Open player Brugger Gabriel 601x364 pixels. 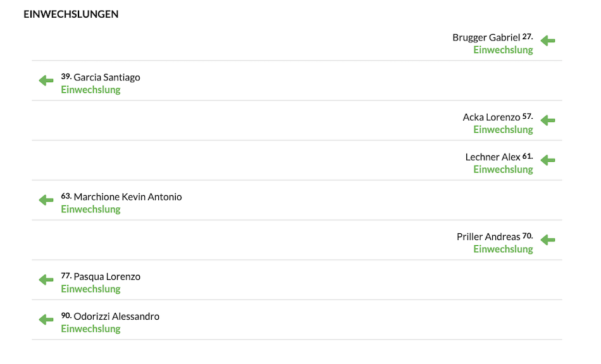point(486,37)
